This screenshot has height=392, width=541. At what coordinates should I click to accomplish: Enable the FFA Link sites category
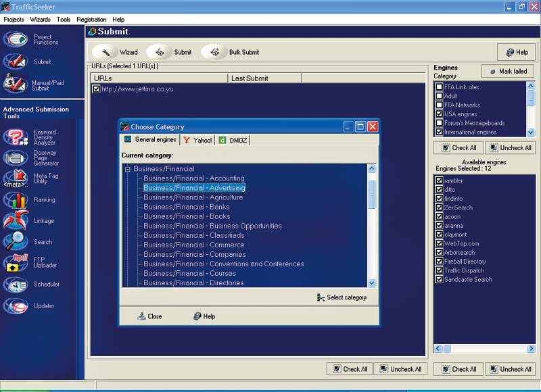pos(439,87)
